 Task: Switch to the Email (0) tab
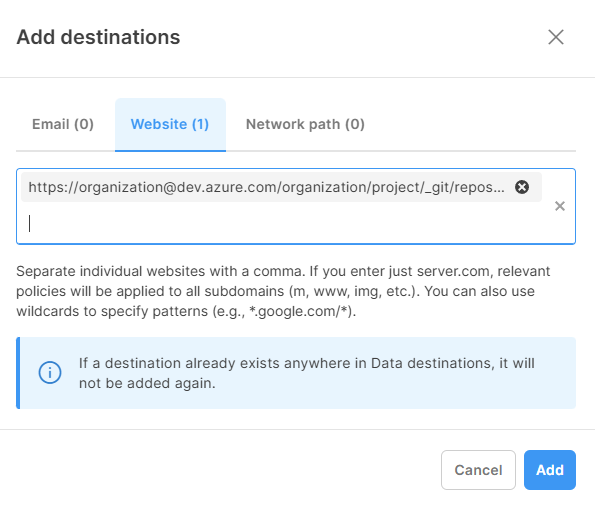63,124
